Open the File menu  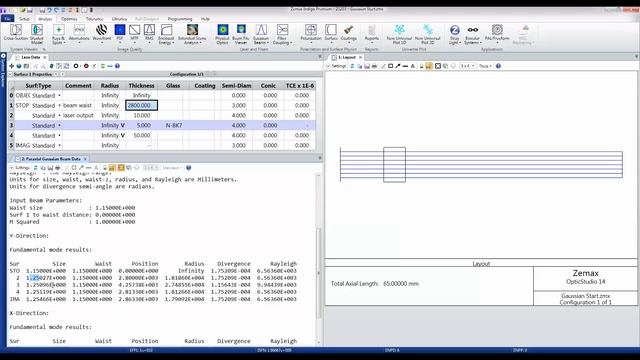(7, 19)
